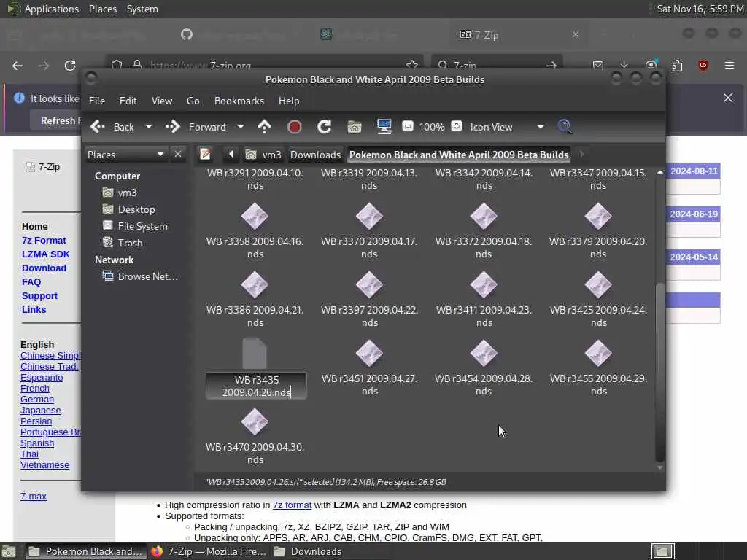The image size is (747, 560).
Task: Select the WB r3470 2009.04.30 file icon
Action: 255,422
